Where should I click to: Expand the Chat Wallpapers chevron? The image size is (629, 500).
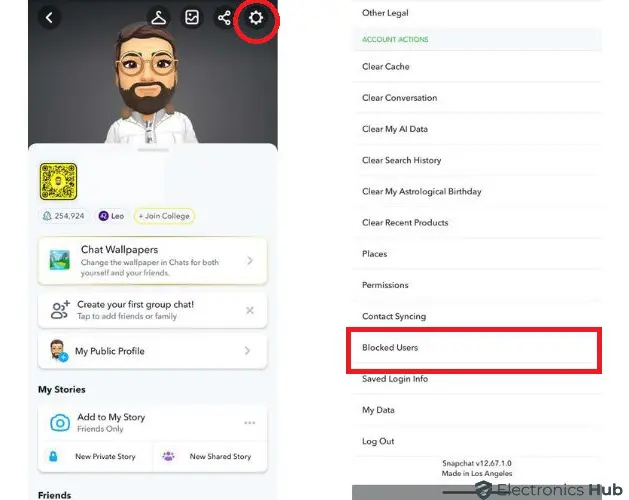point(250,260)
